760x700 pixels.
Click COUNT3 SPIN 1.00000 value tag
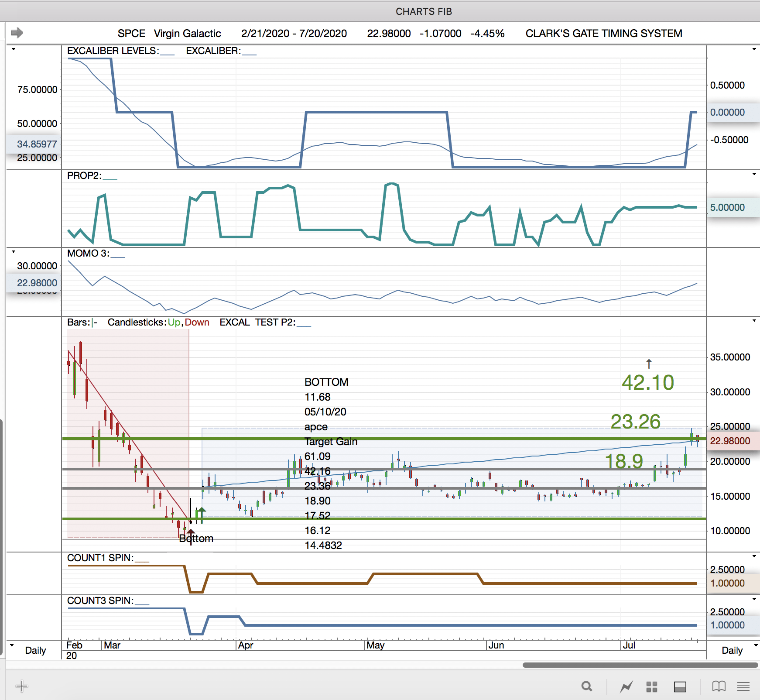pos(733,625)
